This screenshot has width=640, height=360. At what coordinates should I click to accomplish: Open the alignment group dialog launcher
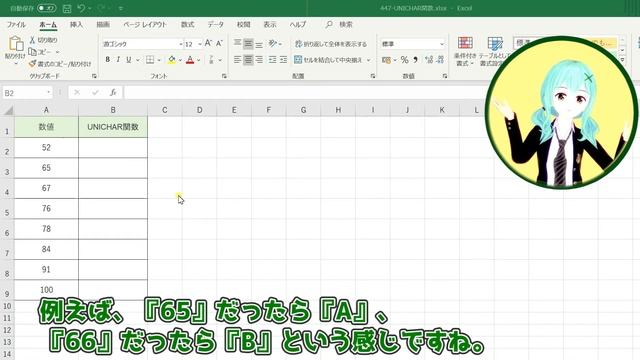(x=373, y=76)
